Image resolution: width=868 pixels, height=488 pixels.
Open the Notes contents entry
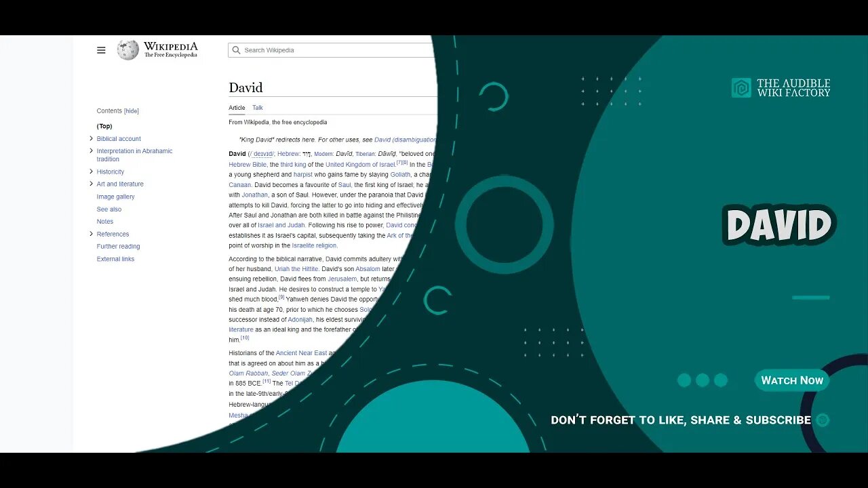(105, 222)
